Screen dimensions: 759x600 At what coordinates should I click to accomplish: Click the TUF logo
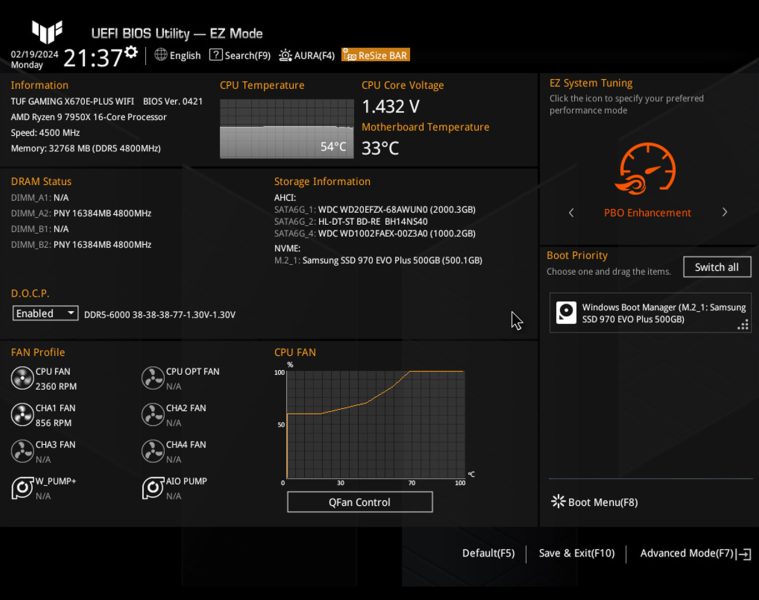coord(47,31)
